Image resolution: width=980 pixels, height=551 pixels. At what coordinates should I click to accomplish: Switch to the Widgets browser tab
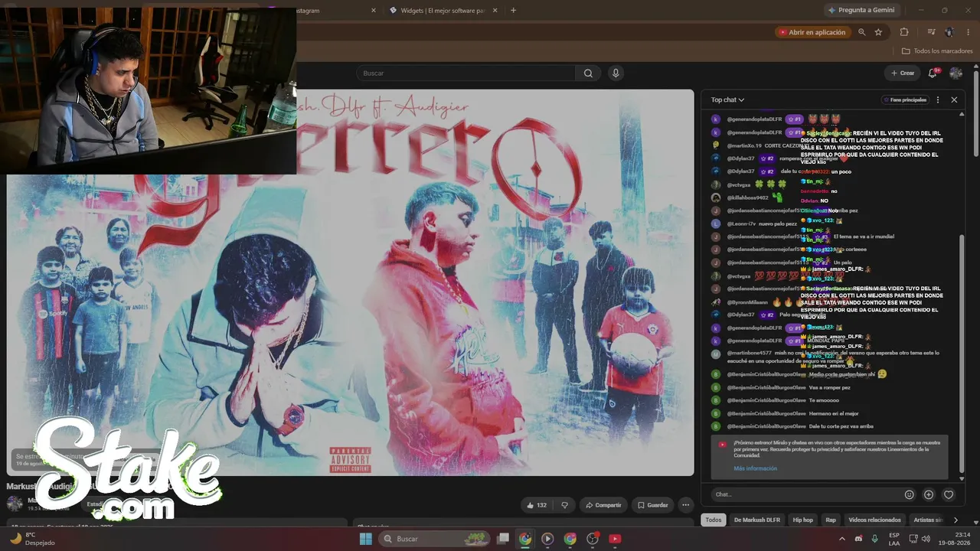pyautogui.click(x=443, y=11)
